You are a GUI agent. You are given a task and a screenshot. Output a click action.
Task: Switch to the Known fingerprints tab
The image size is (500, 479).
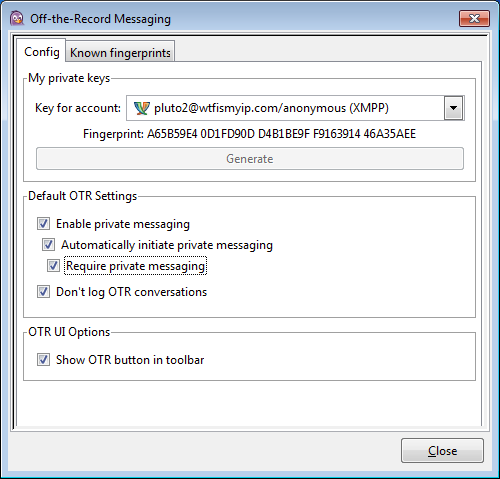point(120,52)
